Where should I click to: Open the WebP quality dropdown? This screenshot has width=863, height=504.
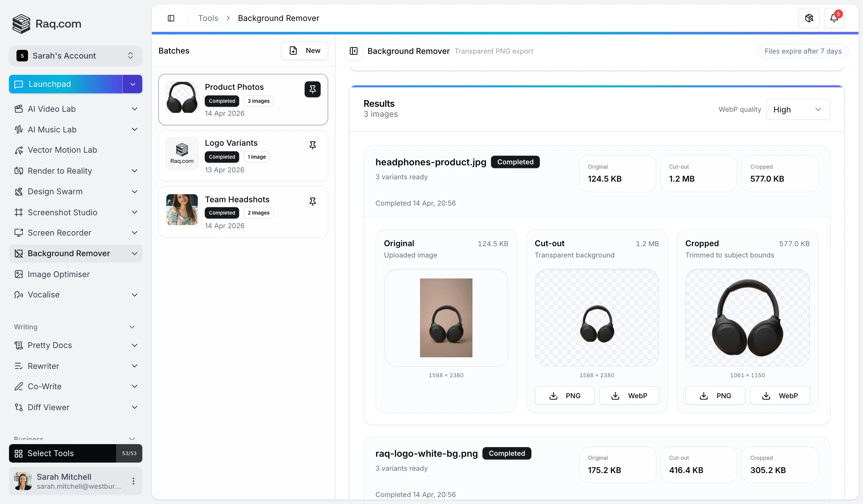(798, 109)
